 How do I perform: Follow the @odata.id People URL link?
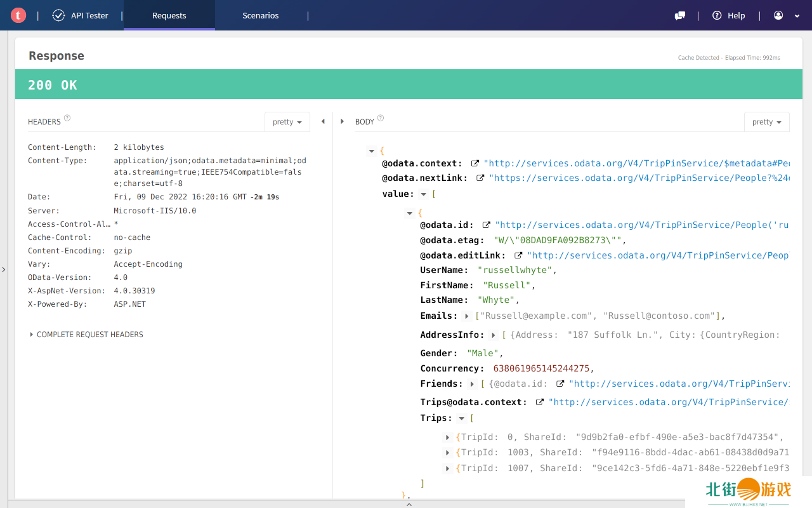point(641,225)
